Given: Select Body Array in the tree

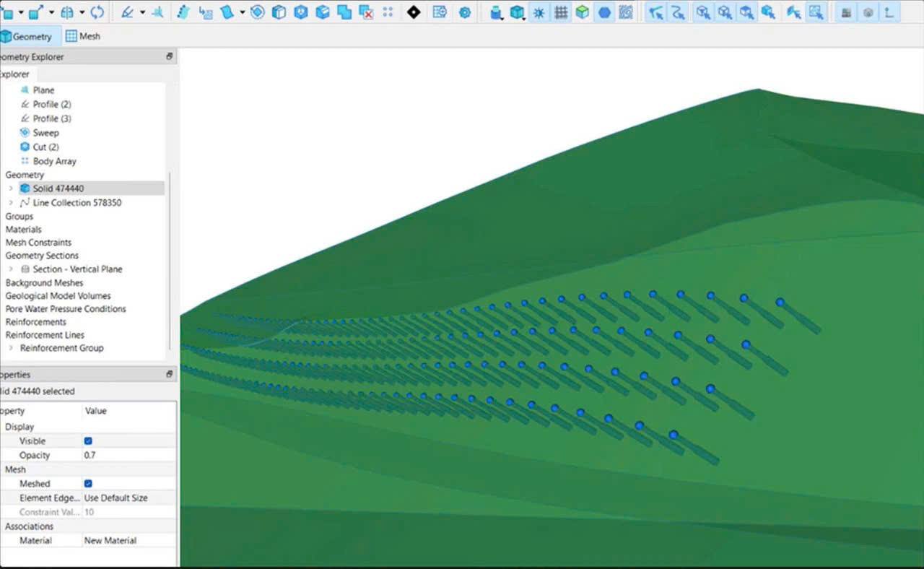Looking at the screenshot, I should click(54, 161).
